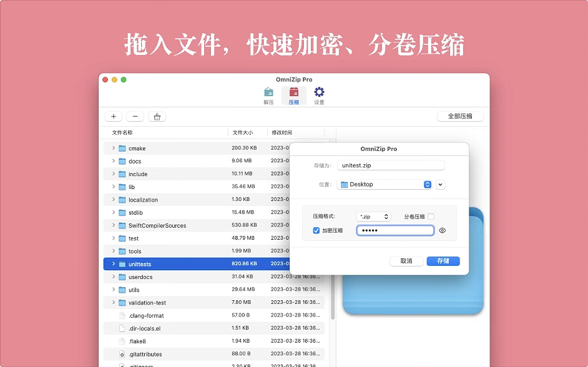Screen dimensions: 588x367
Task: Open the Desktop location dropdown
Action: tap(385, 185)
